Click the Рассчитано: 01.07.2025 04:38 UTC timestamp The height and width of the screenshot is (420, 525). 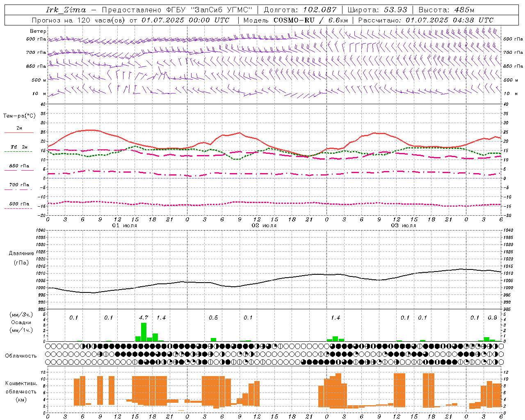tap(426, 20)
